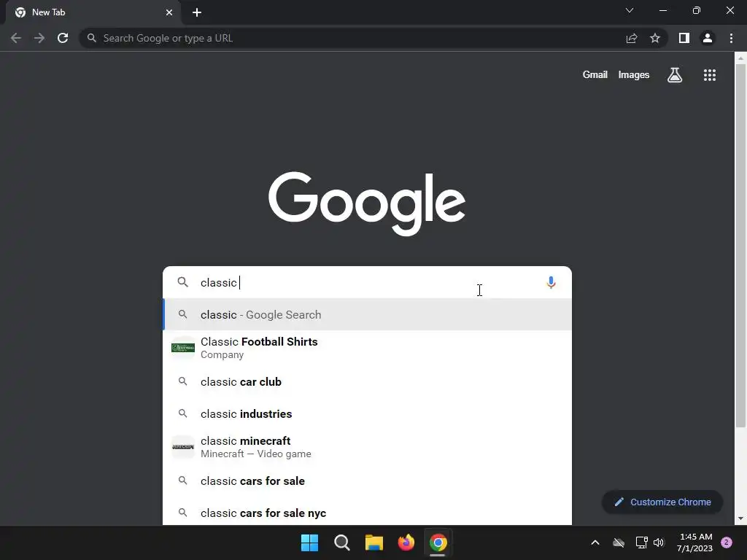Viewport: 747px width, 560px height.
Task: Show hidden system tray icons
Action: [595, 542]
